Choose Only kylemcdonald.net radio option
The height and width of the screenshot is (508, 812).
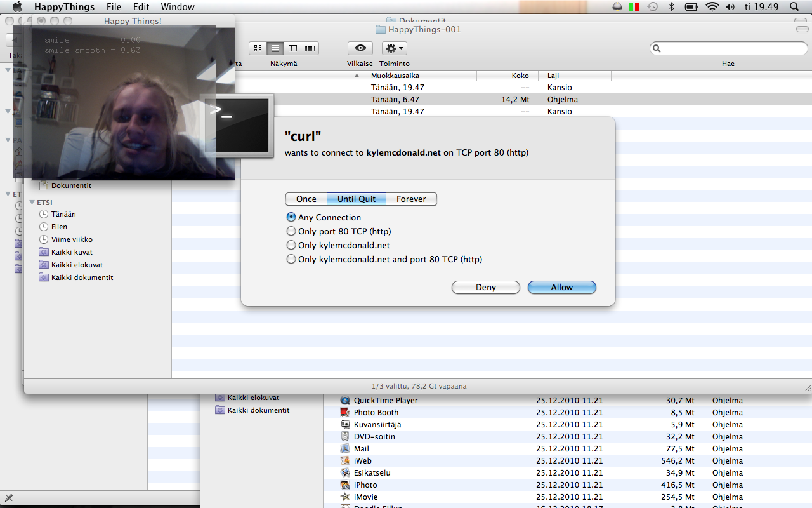[x=291, y=245]
